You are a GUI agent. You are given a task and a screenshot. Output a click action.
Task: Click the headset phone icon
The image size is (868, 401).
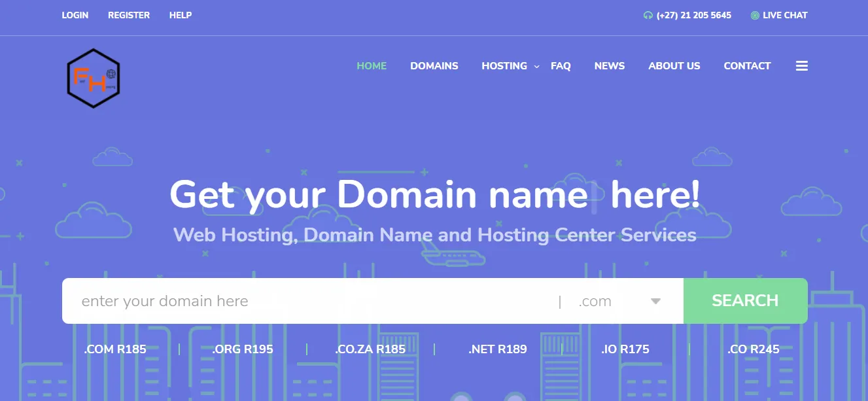[648, 15]
